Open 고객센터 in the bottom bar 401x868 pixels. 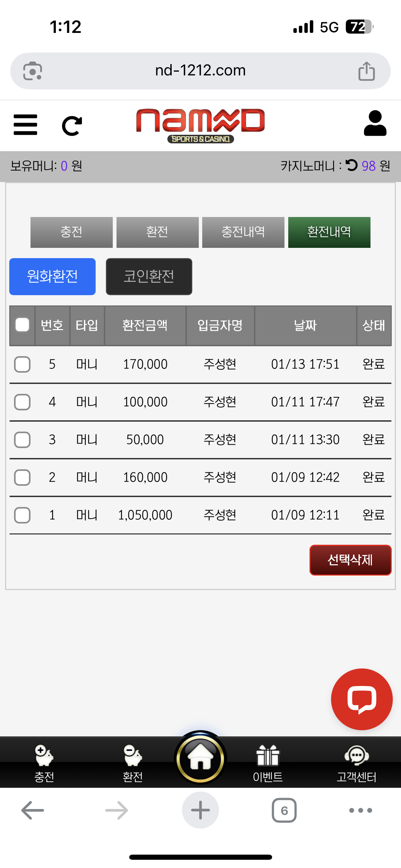tap(356, 763)
